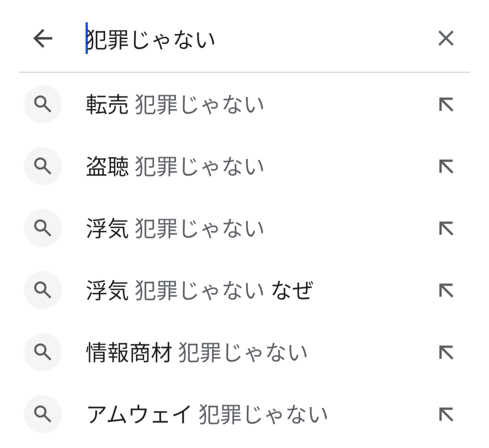Click magnifier icon beside 浮気 なぜ suggestion
The height and width of the screenshot is (448, 489).
(43, 291)
